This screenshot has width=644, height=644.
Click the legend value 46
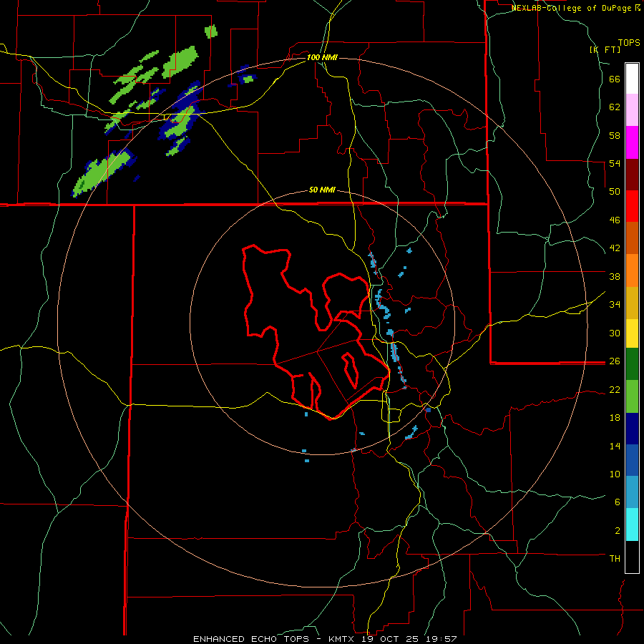point(615,220)
